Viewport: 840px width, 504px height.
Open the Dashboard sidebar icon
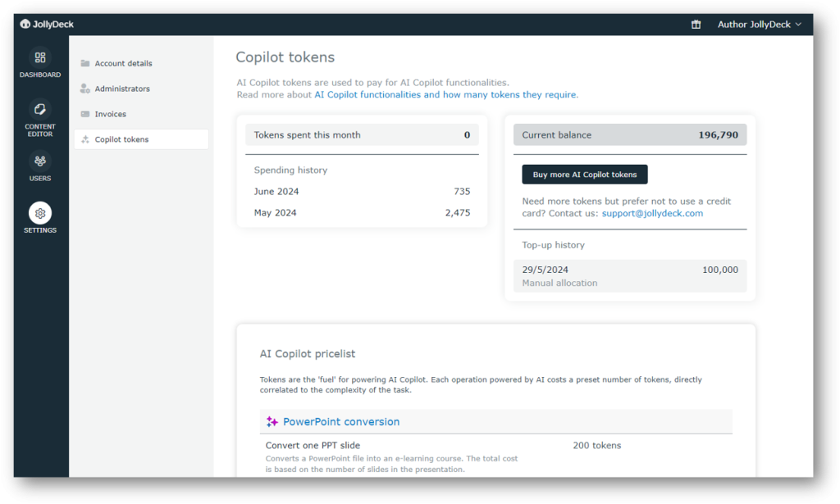(40, 58)
